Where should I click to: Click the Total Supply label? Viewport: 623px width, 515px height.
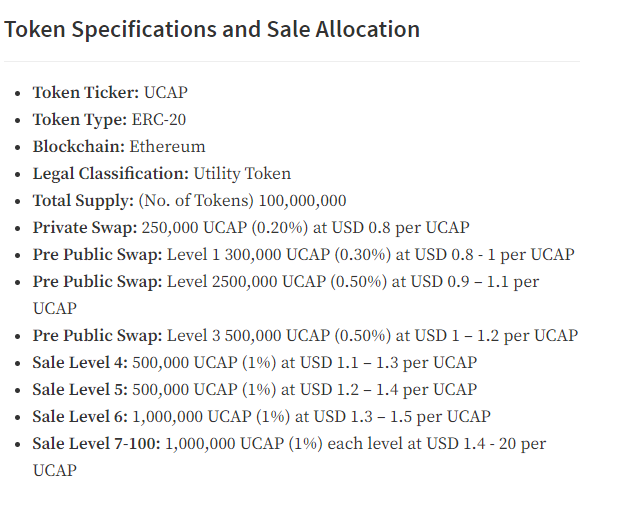83,201
